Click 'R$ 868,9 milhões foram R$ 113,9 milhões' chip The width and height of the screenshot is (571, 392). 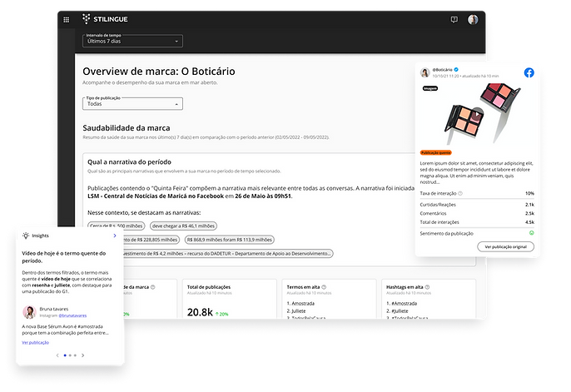230,240
